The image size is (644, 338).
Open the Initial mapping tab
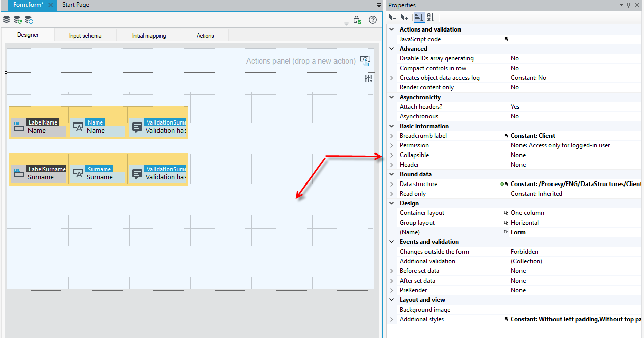(x=149, y=36)
